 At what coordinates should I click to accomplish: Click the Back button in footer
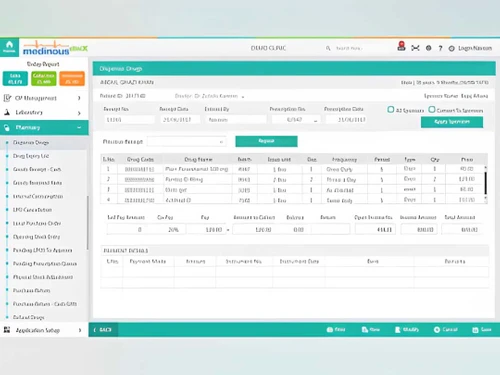[x=103, y=330]
